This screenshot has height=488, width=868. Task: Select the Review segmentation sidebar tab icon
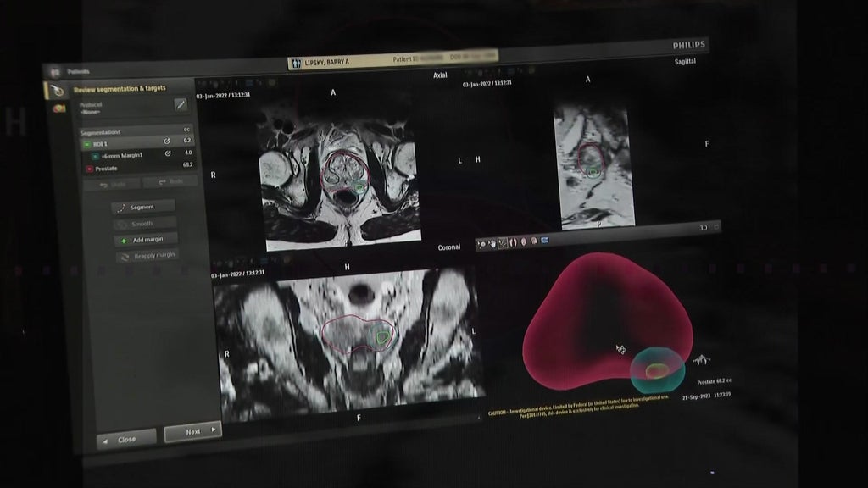coord(57,90)
